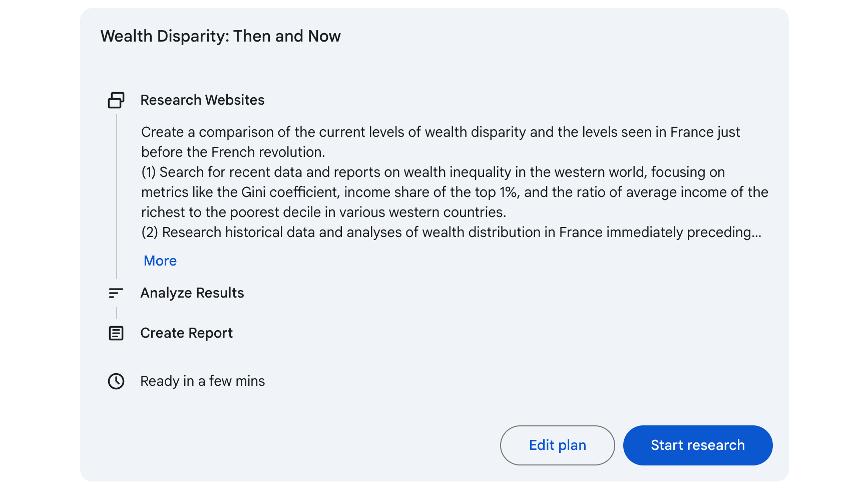Click the Ready in a few mins text
The height and width of the screenshot is (489, 868).
pos(202,381)
